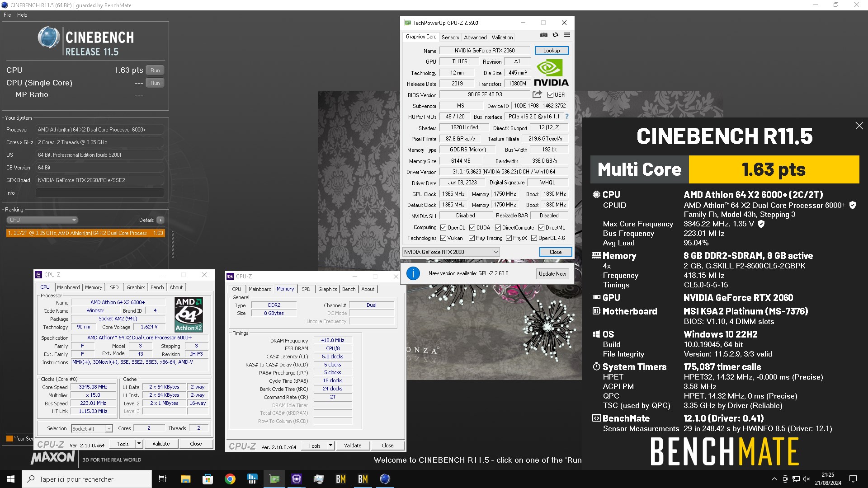Image resolution: width=868 pixels, height=488 pixels.
Task: Open the Cinebench File menu
Action: tap(7, 15)
